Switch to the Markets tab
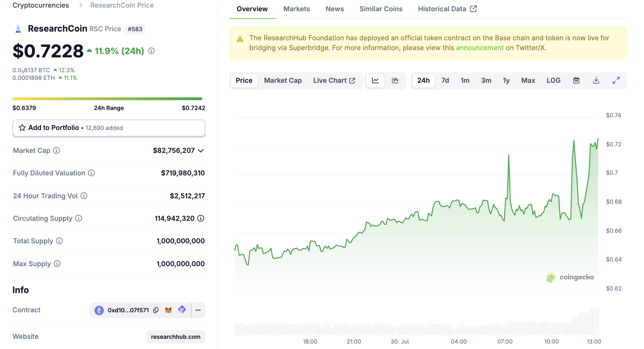This screenshot has height=349, width=644. click(x=297, y=9)
